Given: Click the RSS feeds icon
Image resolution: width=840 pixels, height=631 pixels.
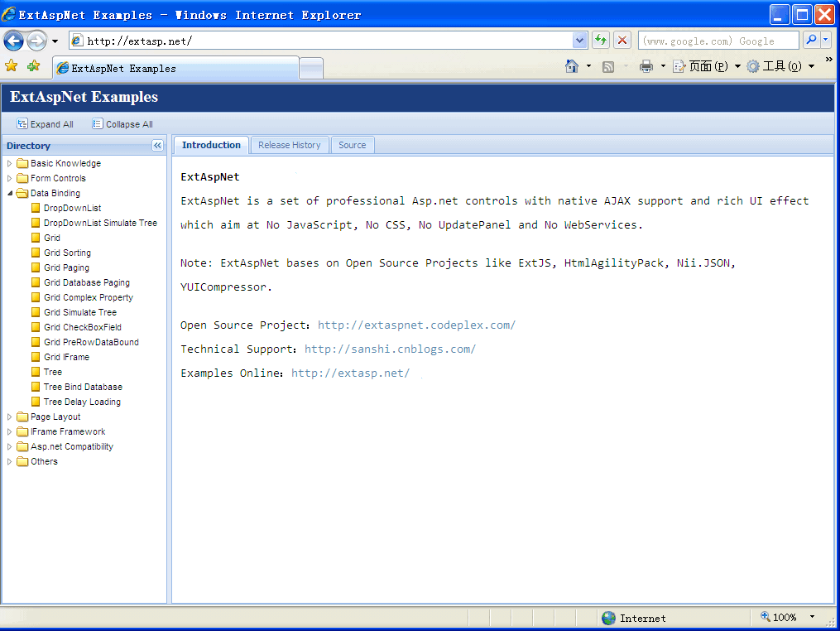Looking at the screenshot, I should 608,66.
